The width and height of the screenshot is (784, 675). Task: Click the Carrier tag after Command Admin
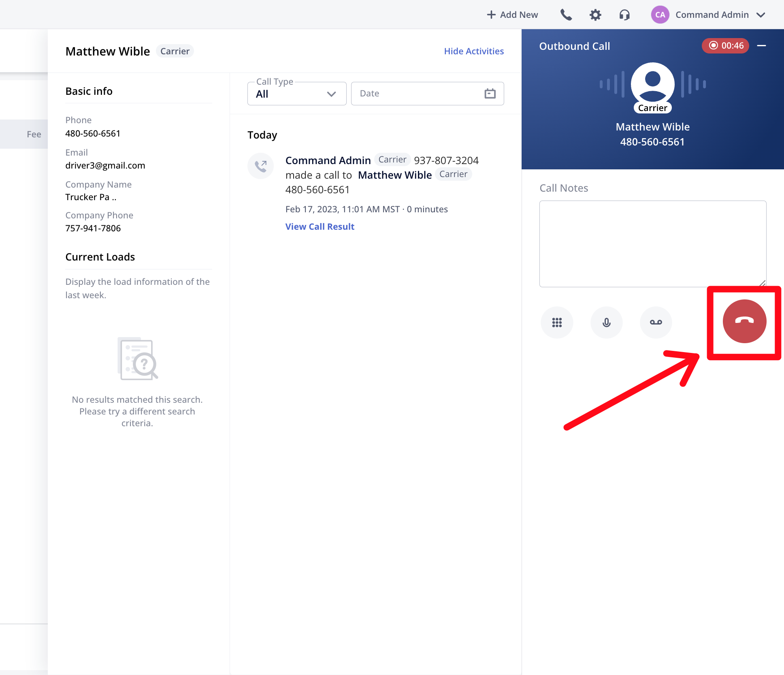point(392,160)
